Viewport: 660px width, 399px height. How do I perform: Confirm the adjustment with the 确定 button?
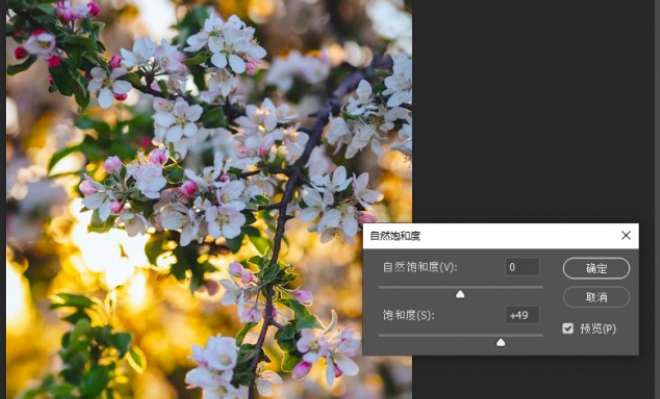(x=596, y=268)
